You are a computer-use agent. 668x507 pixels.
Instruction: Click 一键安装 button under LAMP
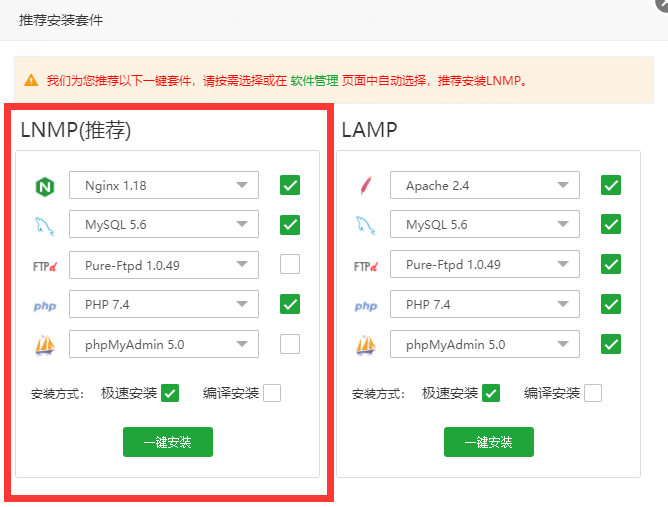click(489, 442)
